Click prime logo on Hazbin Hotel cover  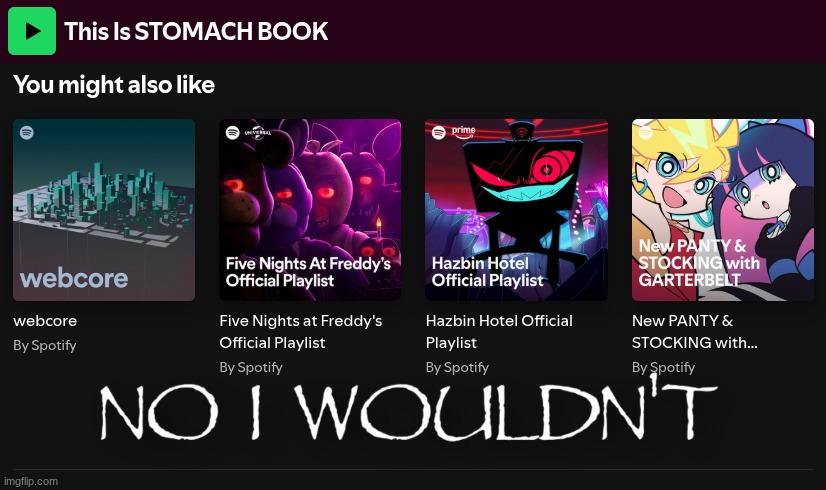464,131
